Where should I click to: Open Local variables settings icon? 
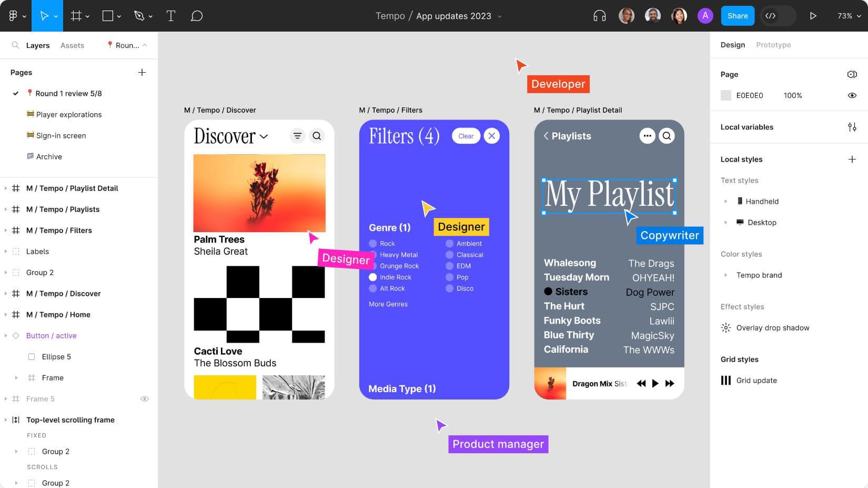(852, 127)
